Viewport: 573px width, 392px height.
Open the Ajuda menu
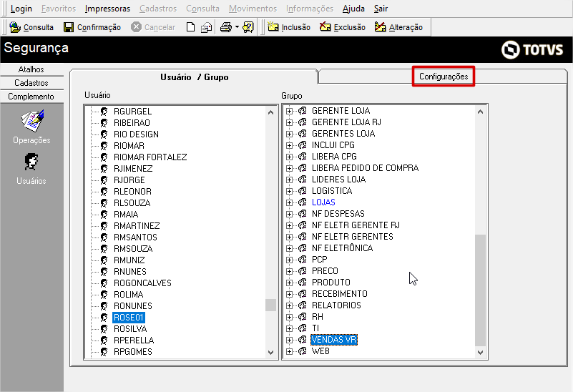(353, 9)
